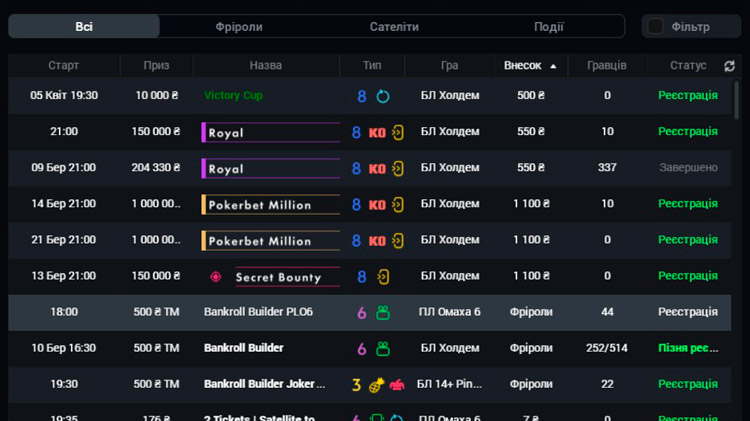This screenshot has height=421, width=750.
Task: Click the blue re-buy icon in the Victory Cup row
Action: click(383, 96)
